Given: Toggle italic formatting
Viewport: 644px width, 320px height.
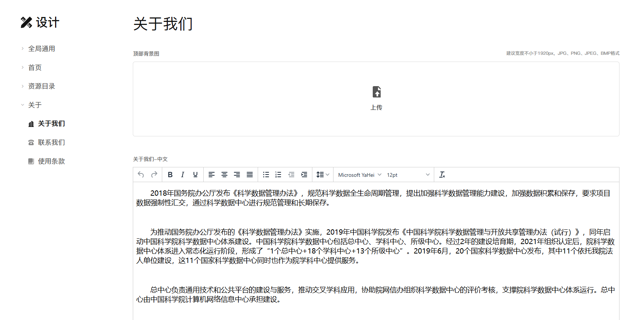Looking at the screenshot, I should pos(183,175).
